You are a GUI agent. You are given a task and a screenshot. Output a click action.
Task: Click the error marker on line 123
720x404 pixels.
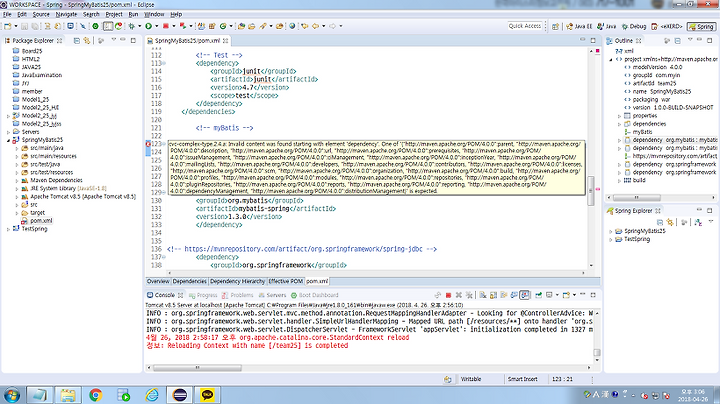click(148, 144)
